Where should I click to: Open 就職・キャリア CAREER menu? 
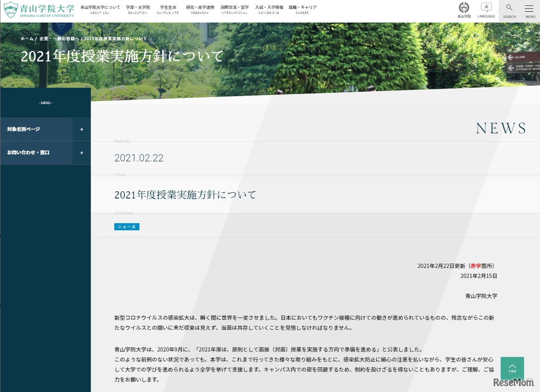pyautogui.click(x=302, y=10)
